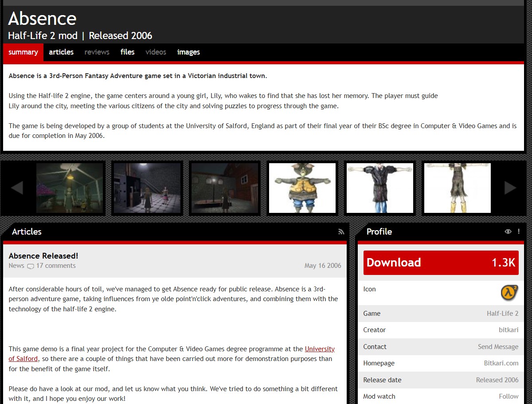Click the Profile watch eye icon
The image size is (532, 404).
point(508,231)
